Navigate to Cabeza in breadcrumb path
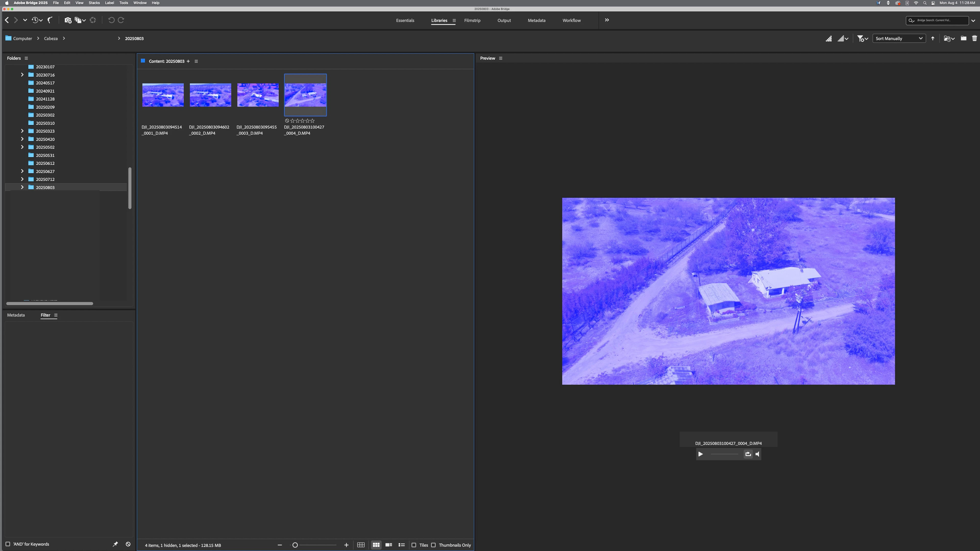Screen dimensions: 980x551 (51, 39)
